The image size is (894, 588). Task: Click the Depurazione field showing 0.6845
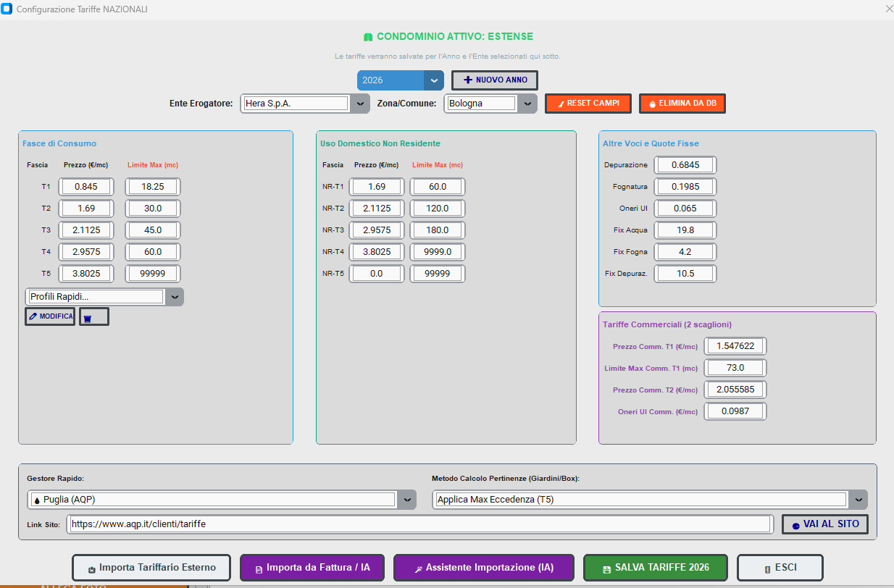tap(685, 165)
